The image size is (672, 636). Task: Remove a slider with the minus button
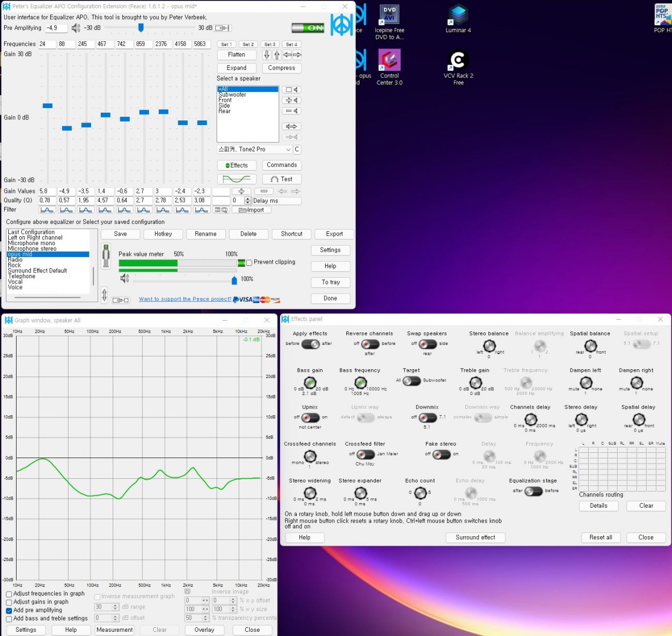264,191
